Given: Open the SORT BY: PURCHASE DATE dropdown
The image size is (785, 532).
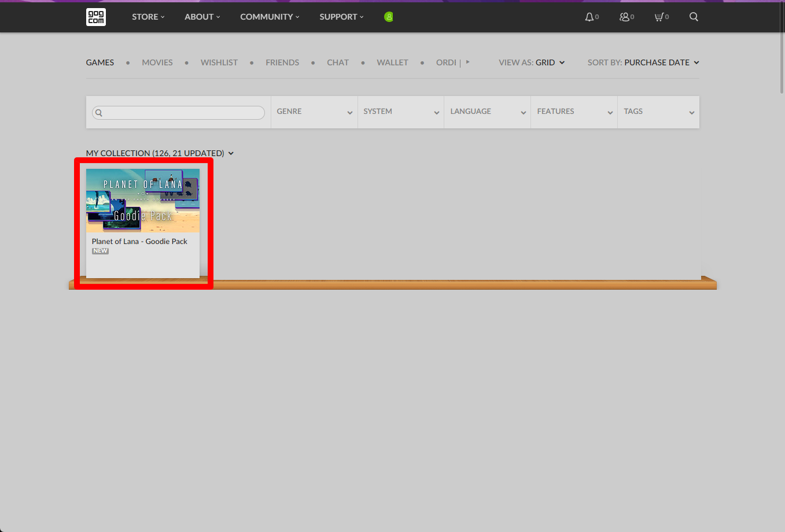Looking at the screenshot, I should (643, 62).
